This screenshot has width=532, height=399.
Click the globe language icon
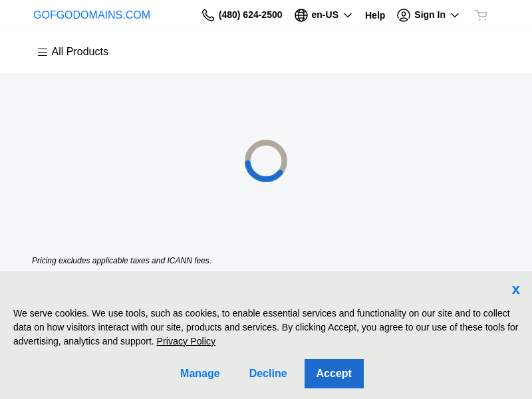coord(301,15)
